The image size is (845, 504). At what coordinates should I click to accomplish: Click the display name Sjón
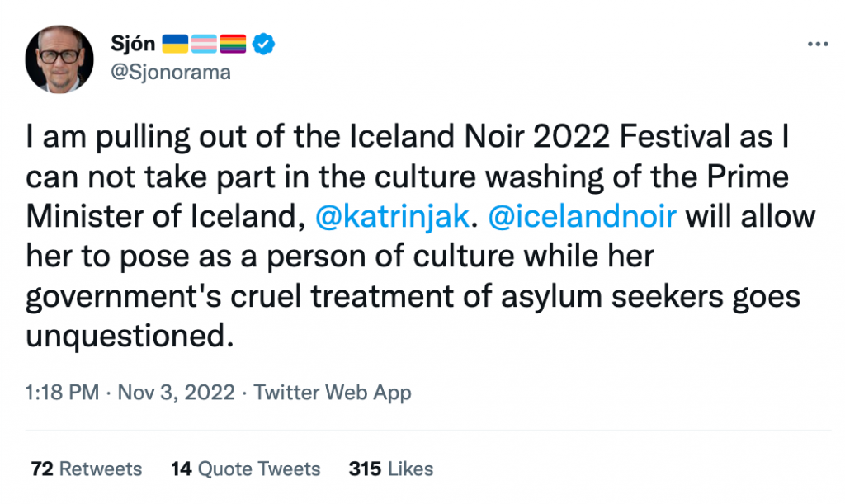[132, 45]
